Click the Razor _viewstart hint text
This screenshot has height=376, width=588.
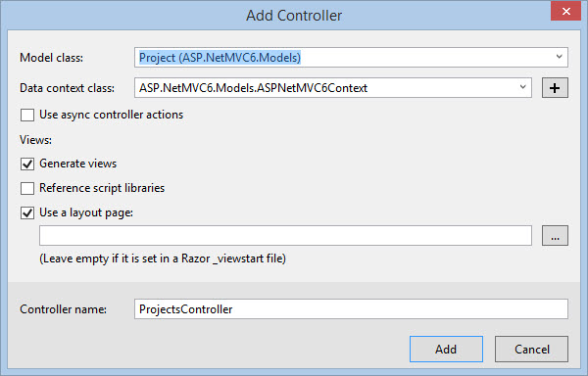click(163, 258)
